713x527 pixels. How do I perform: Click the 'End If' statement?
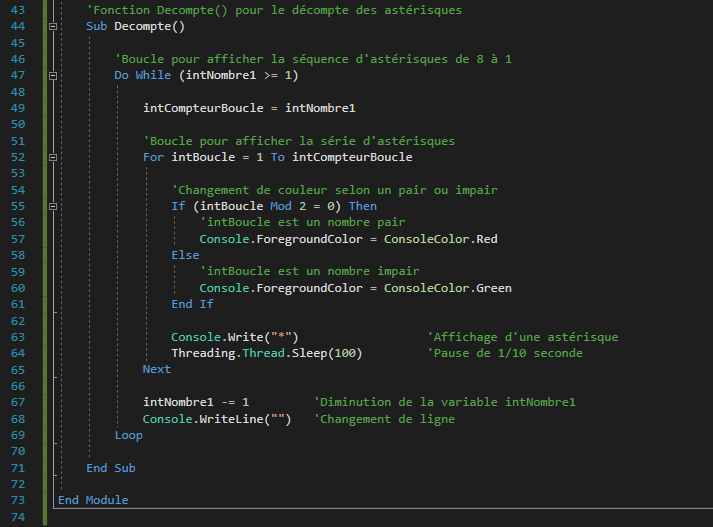[x=192, y=304]
